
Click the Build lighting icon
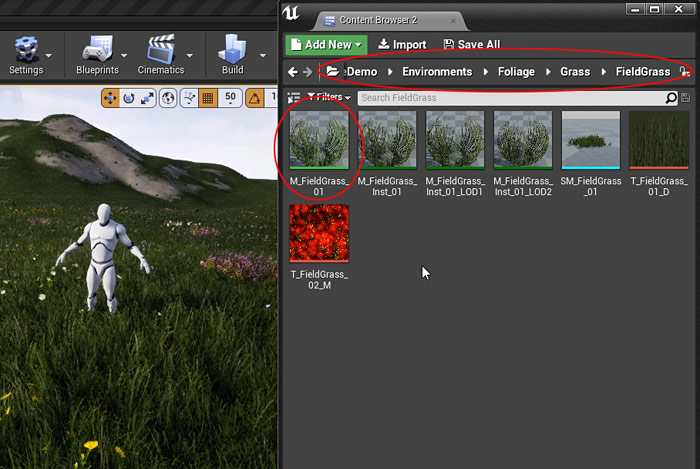(x=232, y=55)
